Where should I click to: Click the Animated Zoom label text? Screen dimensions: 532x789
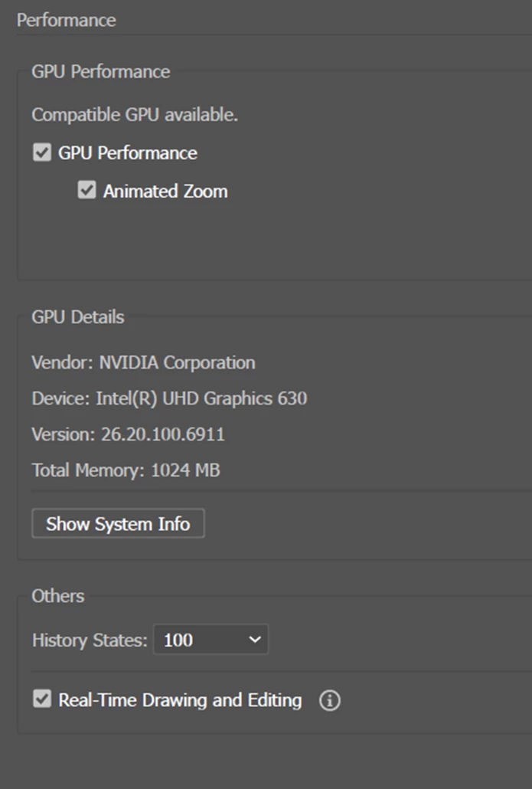tap(165, 192)
